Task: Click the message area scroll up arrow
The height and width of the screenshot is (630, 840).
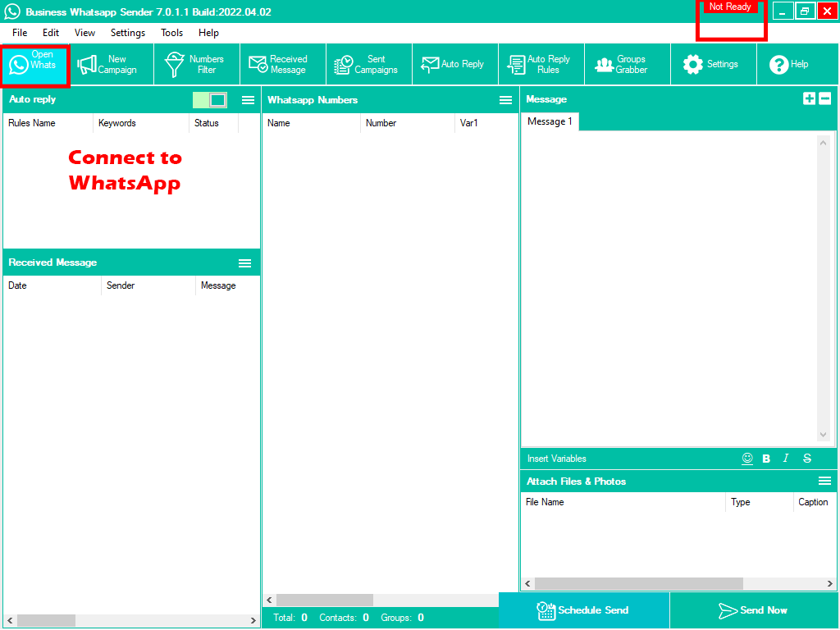Action: pos(823,143)
